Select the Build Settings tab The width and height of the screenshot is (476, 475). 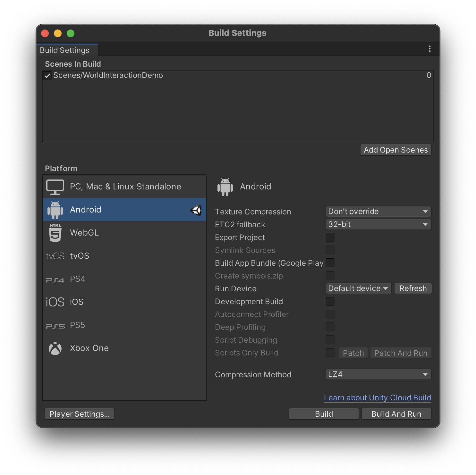pyautogui.click(x=67, y=50)
